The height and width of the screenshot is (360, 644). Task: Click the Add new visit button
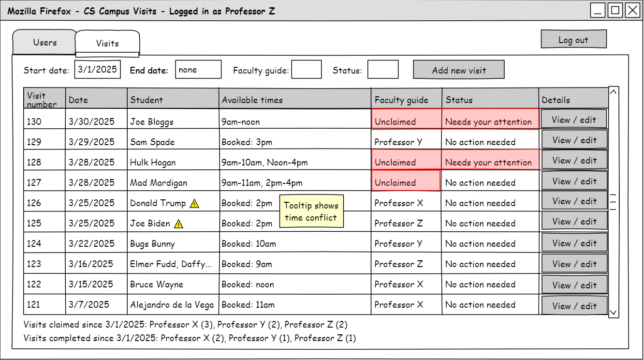458,70
